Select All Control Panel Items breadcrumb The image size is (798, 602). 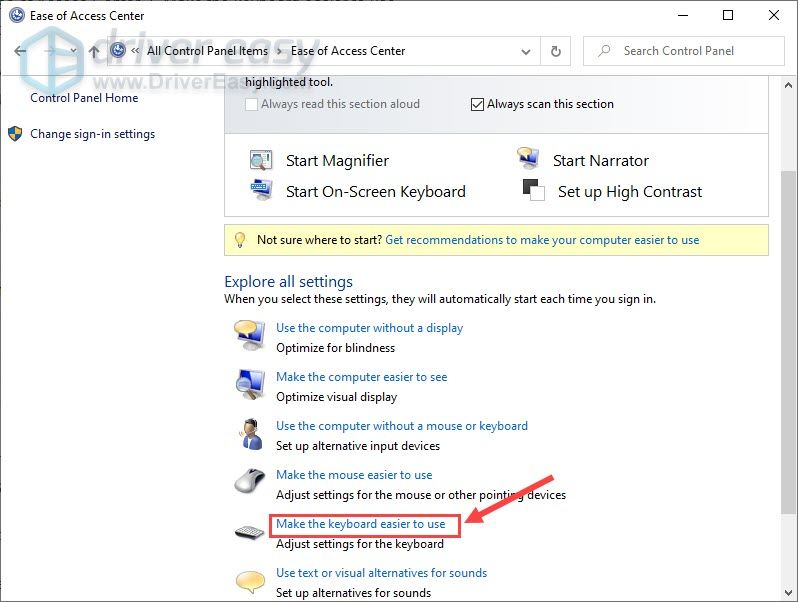[x=206, y=51]
